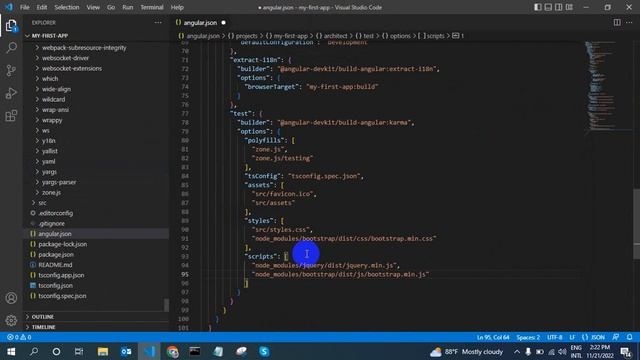
Task: Click the feedback icon in status bar
Action: 616,337
